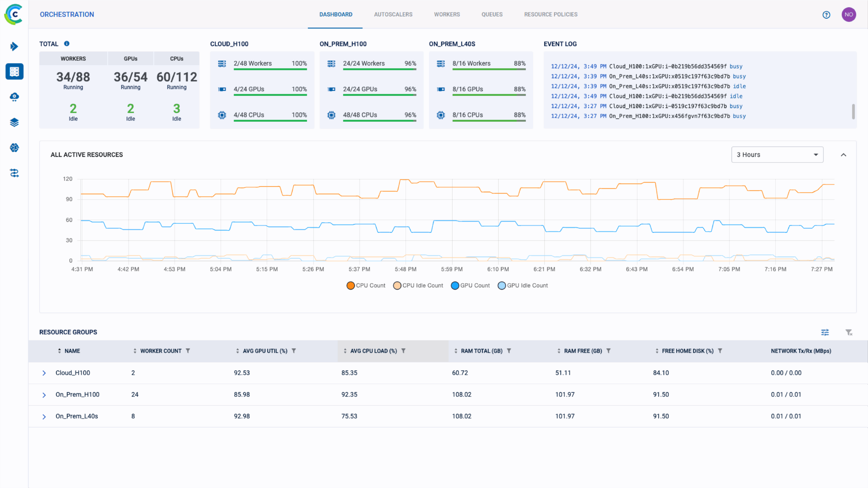Open the help question mark icon

click(826, 15)
